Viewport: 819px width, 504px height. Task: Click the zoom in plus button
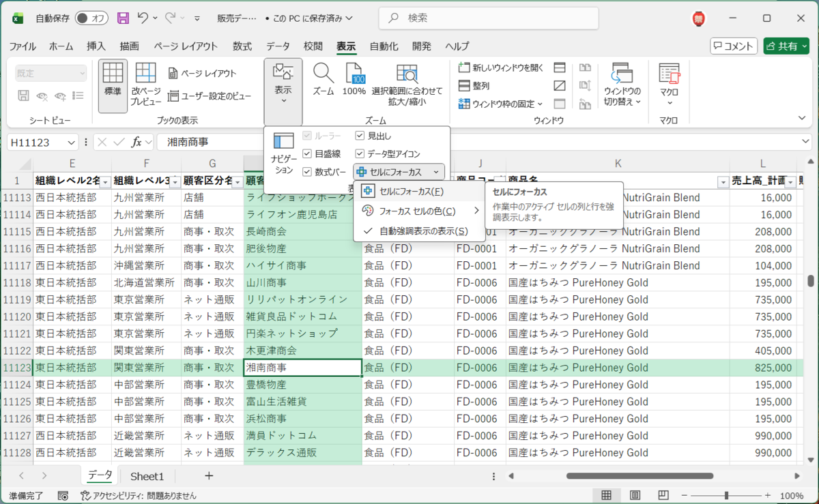pyautogui.click(x=768, y=495)
